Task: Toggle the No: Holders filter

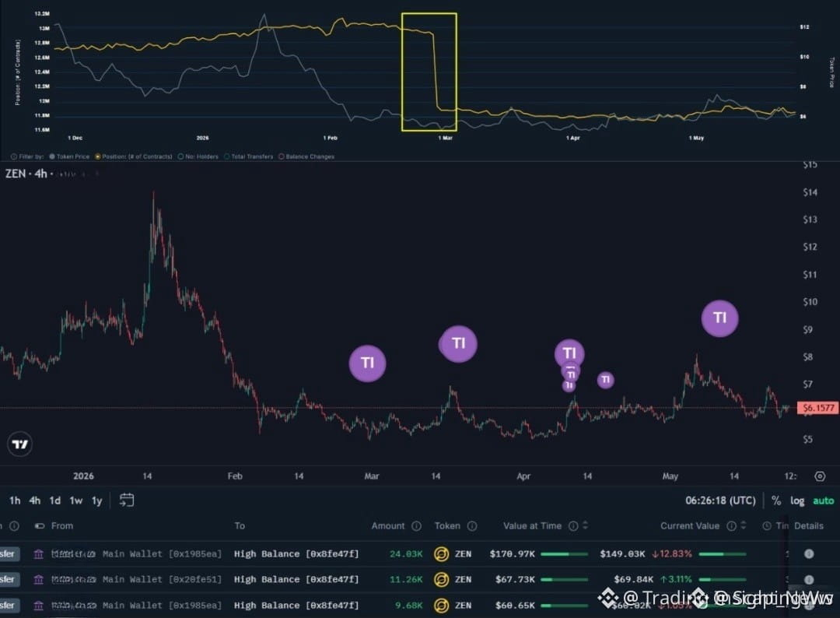Action: [x=198, y=156]
